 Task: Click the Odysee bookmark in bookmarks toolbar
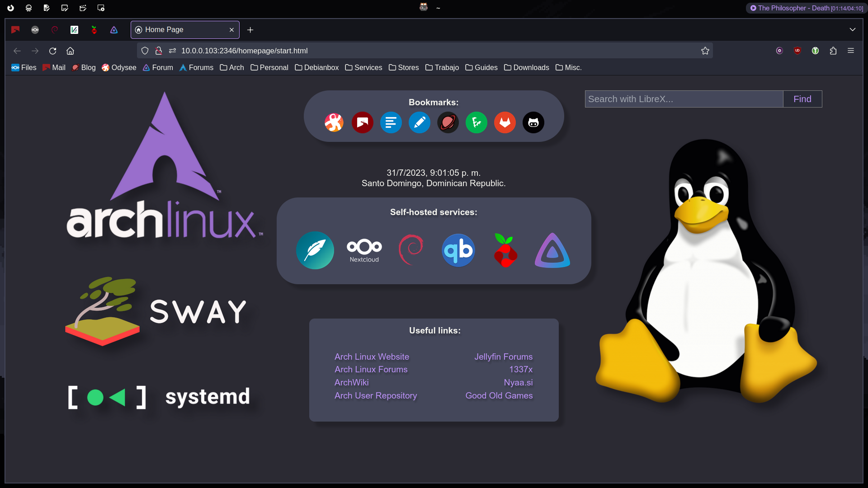click(119, 67)
